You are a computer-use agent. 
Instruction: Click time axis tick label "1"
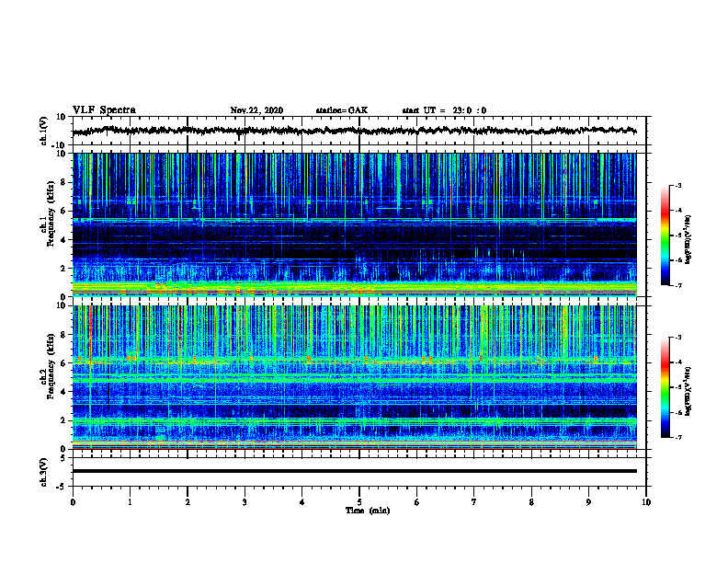(x=130, y=502)
